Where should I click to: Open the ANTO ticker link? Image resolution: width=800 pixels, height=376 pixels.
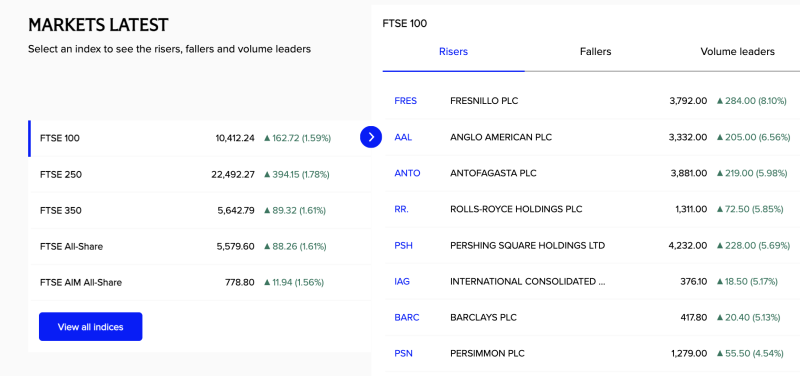coord(407,173)
